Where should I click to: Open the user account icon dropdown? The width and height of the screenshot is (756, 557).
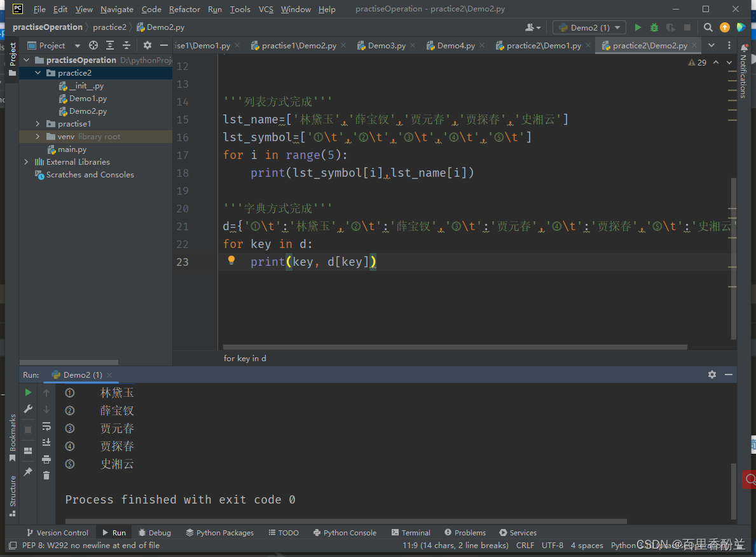click(x=533, y=27)
